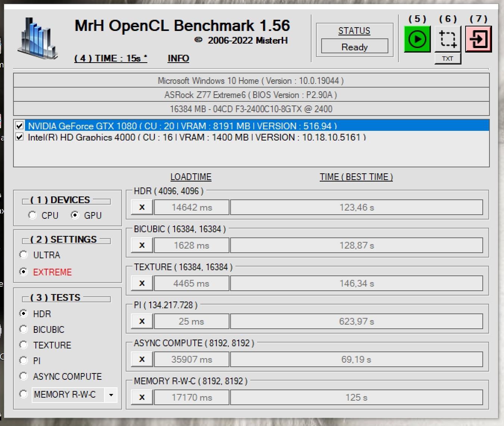The height and width of the screenshot is (426, 504).
Task: Open the INFO link
Action: click(178, 59)
